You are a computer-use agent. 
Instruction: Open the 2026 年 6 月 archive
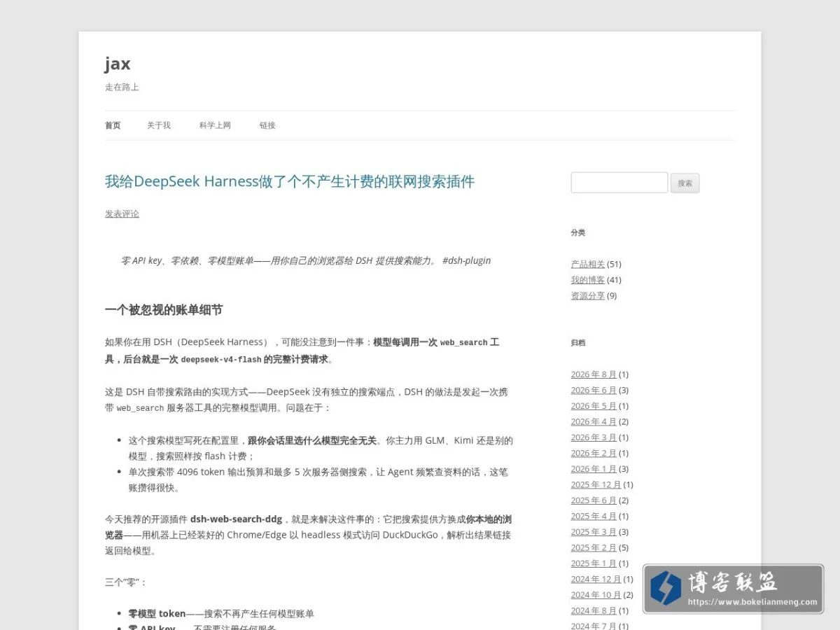point(594,390)
